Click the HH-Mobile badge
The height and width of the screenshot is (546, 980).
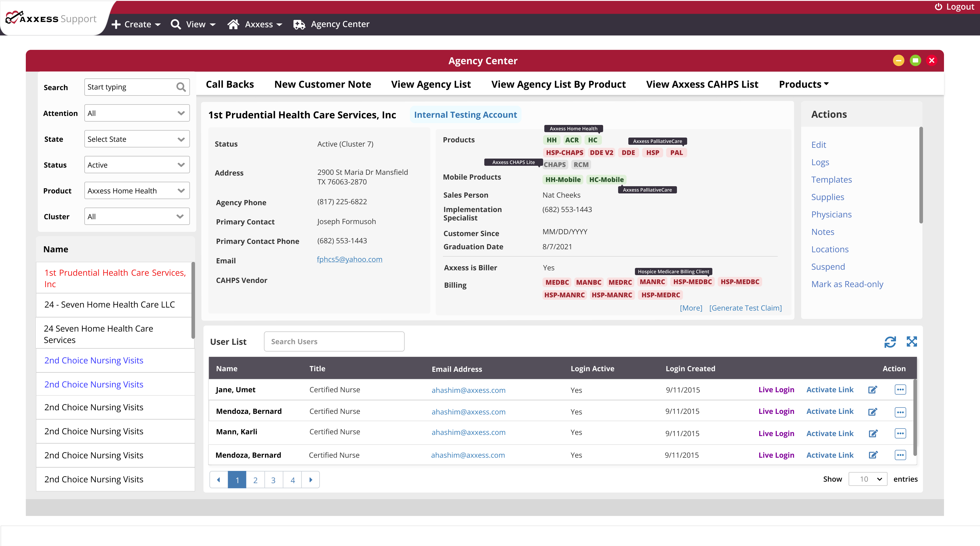[563, 179]
